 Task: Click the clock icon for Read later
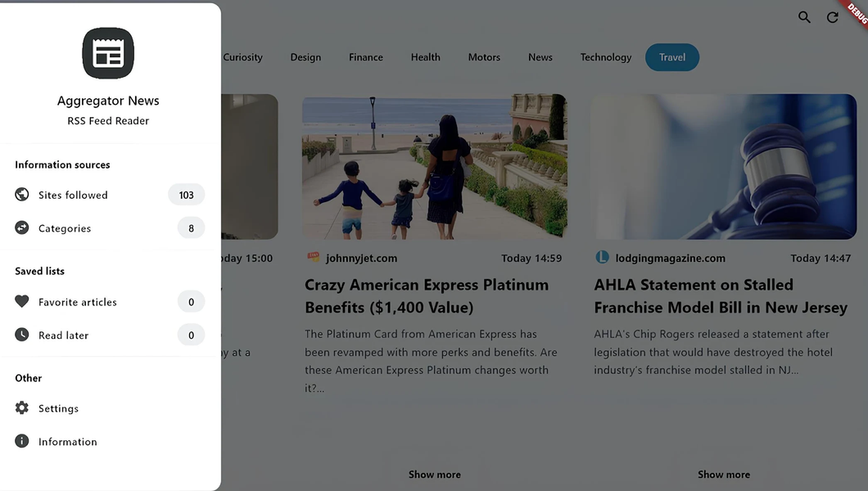(x=21, y=335)
